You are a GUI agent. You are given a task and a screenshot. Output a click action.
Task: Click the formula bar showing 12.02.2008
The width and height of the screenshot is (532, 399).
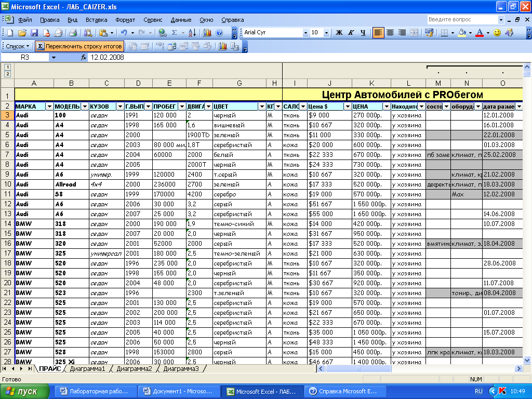coord(305,57)
